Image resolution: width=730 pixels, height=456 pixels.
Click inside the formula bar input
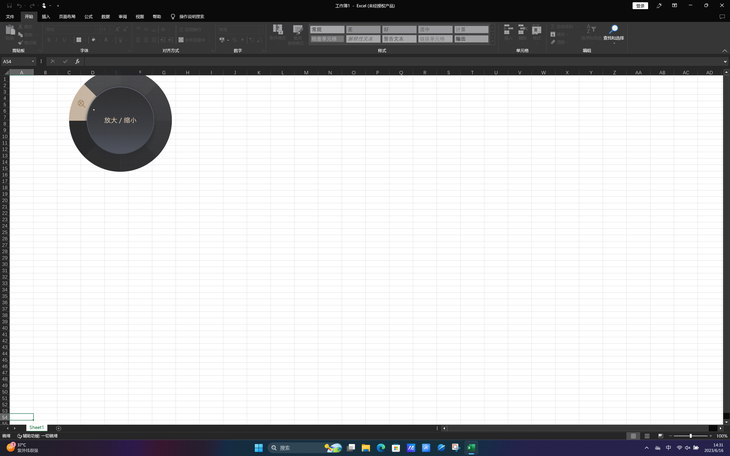coord(403,61)
